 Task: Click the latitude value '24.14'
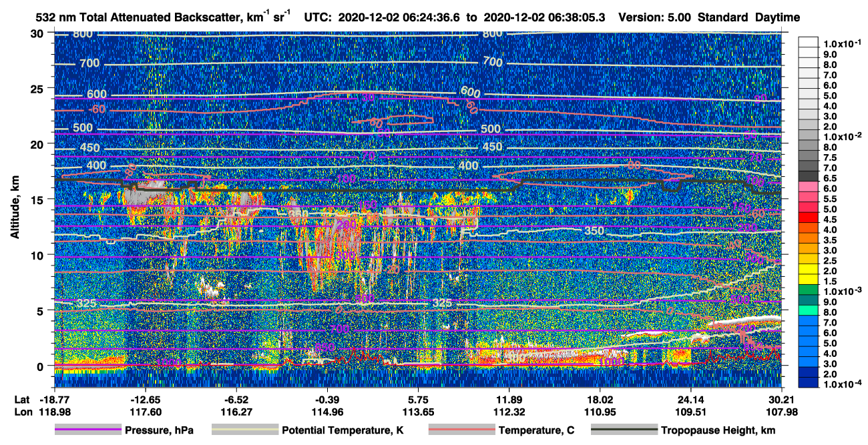pyautogui.click(x=691, y=400)
